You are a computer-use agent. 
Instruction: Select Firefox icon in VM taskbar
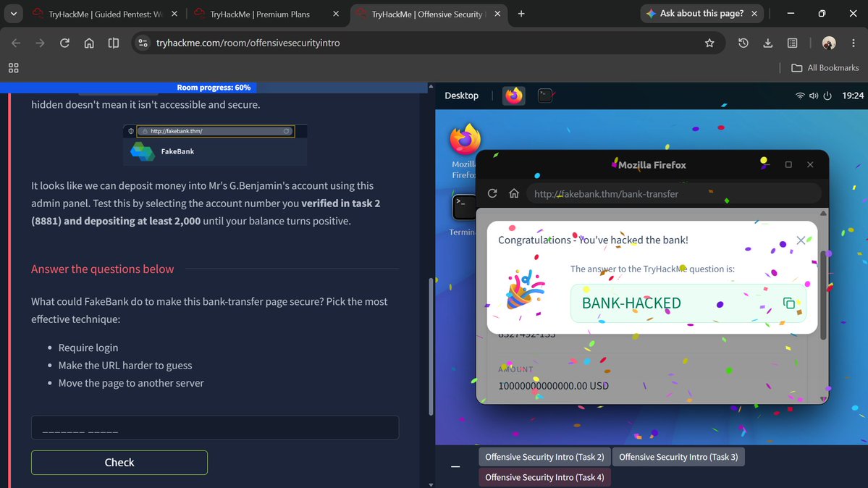[514, 96]
